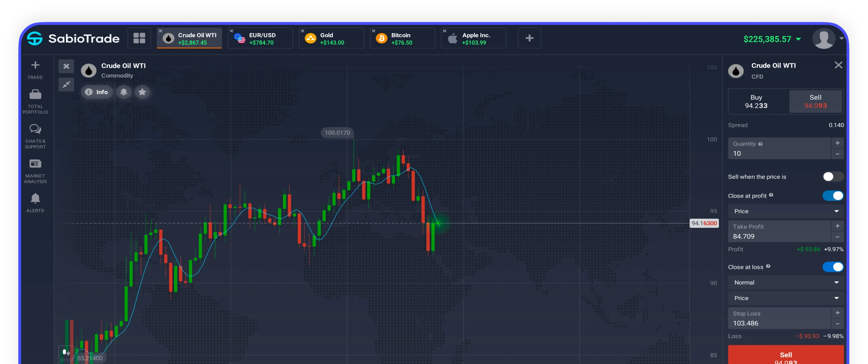The height and width of the screenshot is (364, 868).
Task: Open Chats & Support icon
Action: click(x=35, y=129)
